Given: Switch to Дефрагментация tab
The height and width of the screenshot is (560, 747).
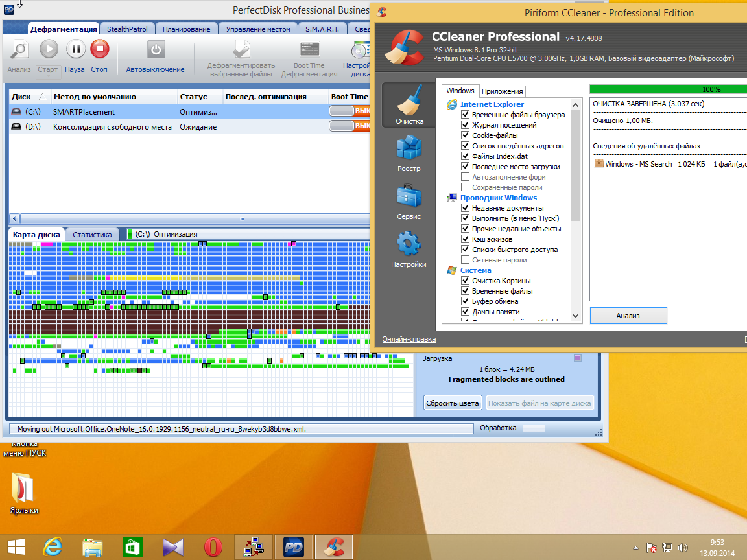Looking at the screenshot, I should [64, 29].
